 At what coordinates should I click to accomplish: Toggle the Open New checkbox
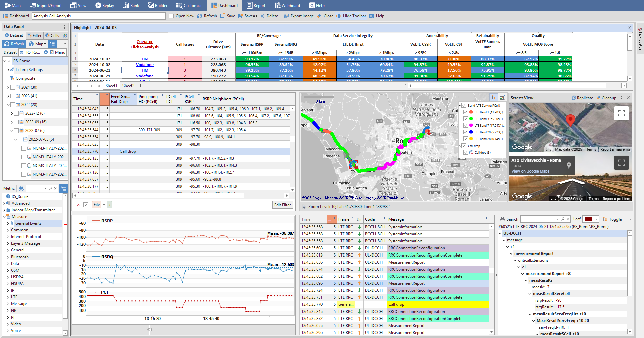[171, 16]
